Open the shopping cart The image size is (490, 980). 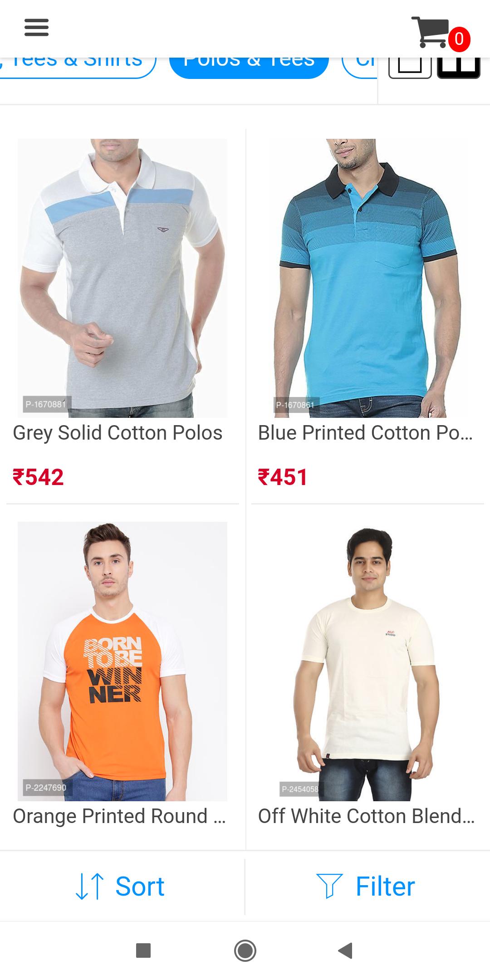[430, 32]
